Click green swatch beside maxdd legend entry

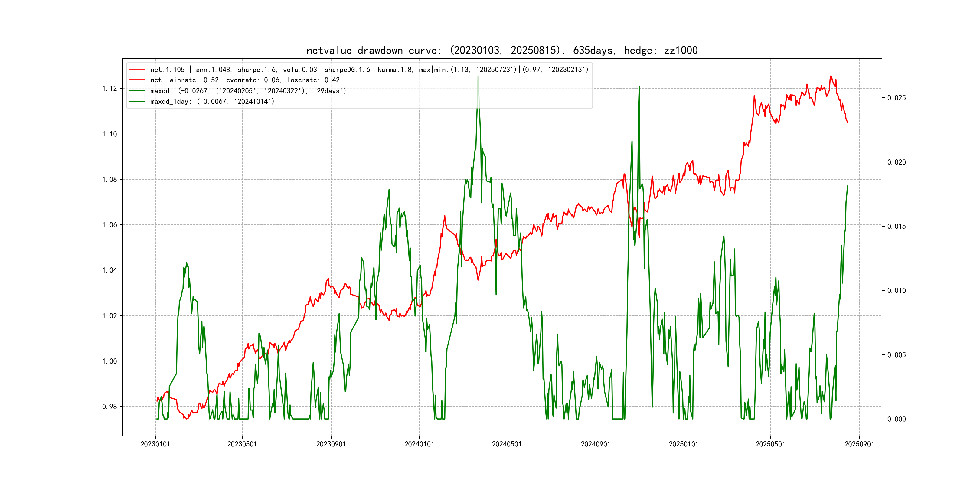coord(137,91)
